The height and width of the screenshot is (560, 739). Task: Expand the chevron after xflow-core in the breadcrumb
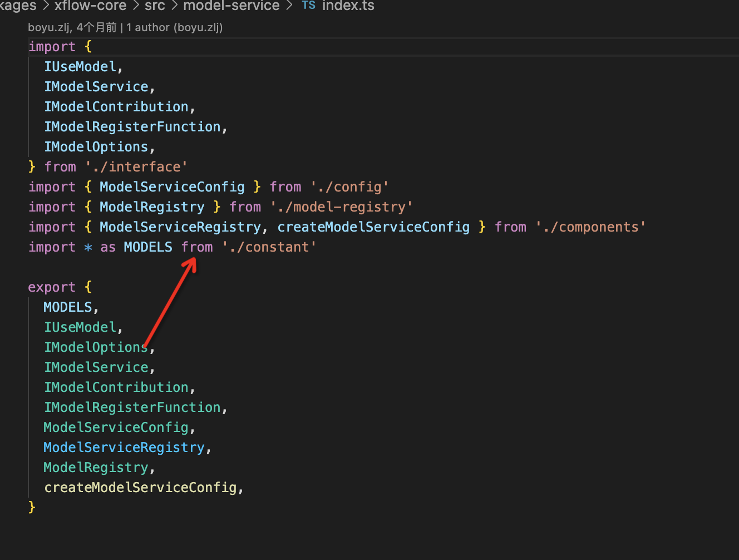tap(136, 6)
